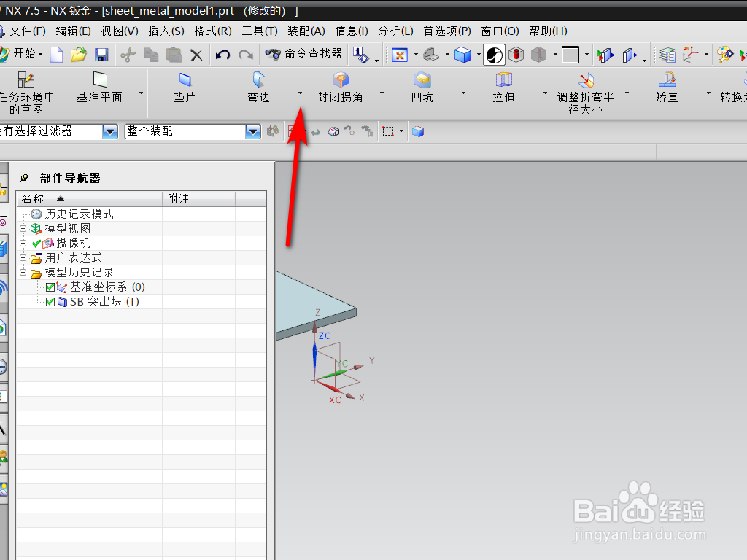Open the 弯边 dropdown arrow
Viewport: 747px width, 560px height.
tap(300, 93)
